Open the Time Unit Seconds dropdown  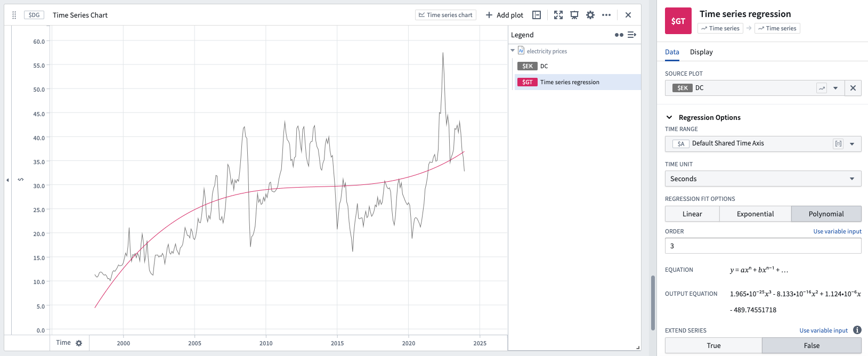click(763, 179)
